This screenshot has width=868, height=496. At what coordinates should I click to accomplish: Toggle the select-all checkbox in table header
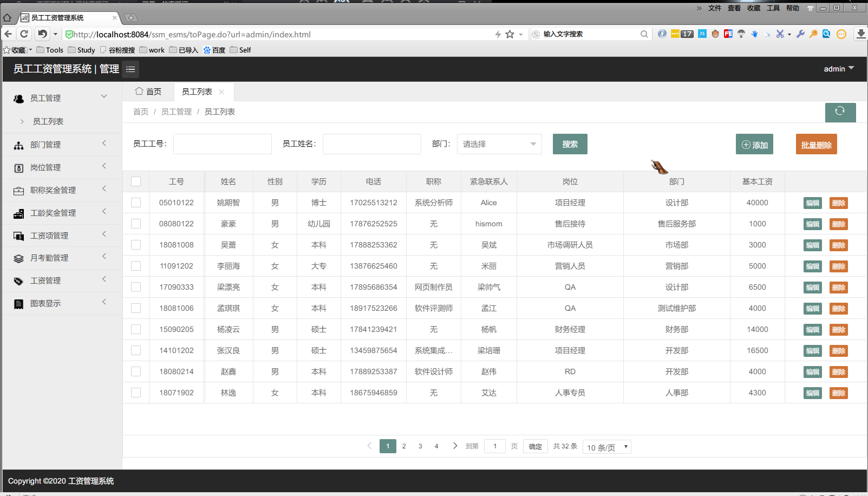click(136, 181)
